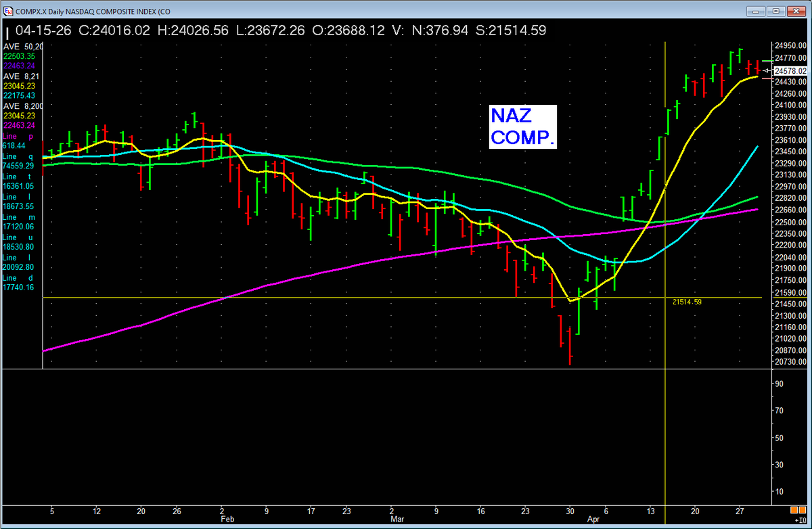Click the window title COMPX.X Daily NASDAQ COMPOSITE

pos(93,10)
